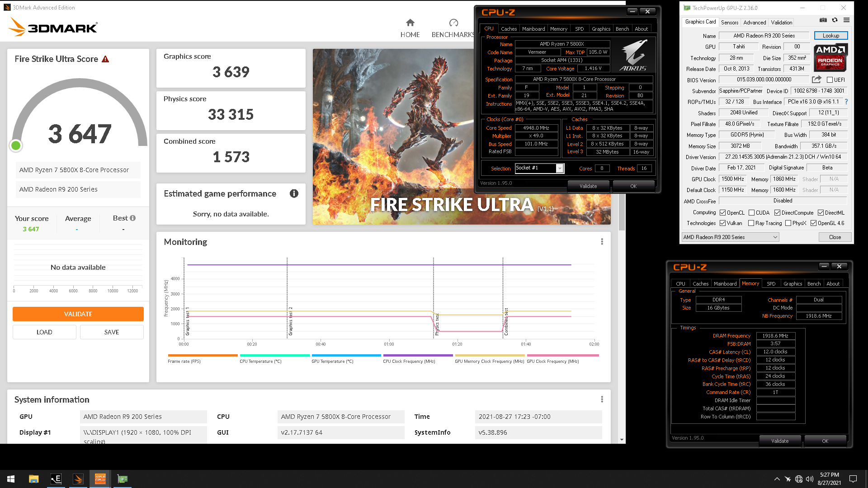
Task: Click the orange VALIDATE button in 3DMark
Action: point(78,314)
